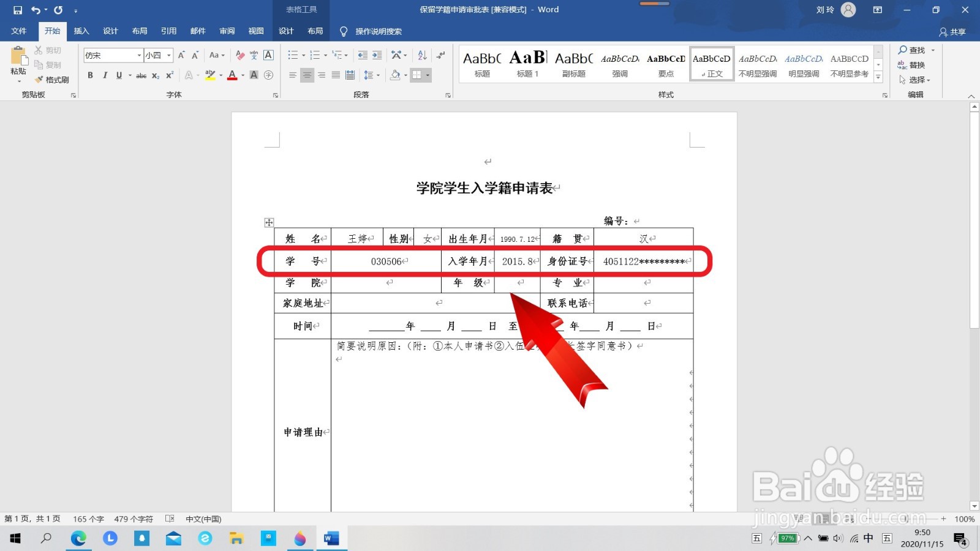Open File Explorer from the taskbar
Viewport: 980px width, 551px height.
click(236, 538)
